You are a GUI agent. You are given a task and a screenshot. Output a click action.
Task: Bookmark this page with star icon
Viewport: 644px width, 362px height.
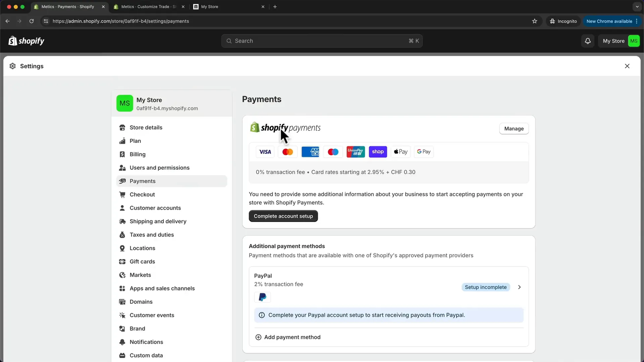point(535,21)
